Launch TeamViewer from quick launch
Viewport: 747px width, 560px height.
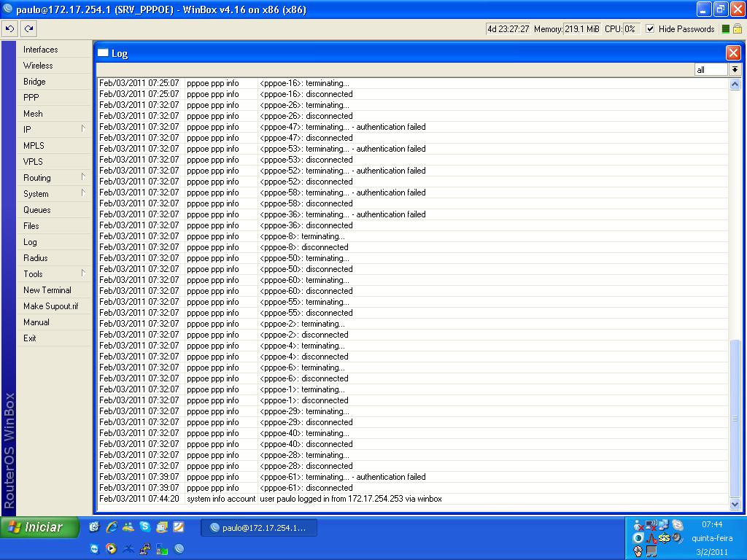(94, 548)
